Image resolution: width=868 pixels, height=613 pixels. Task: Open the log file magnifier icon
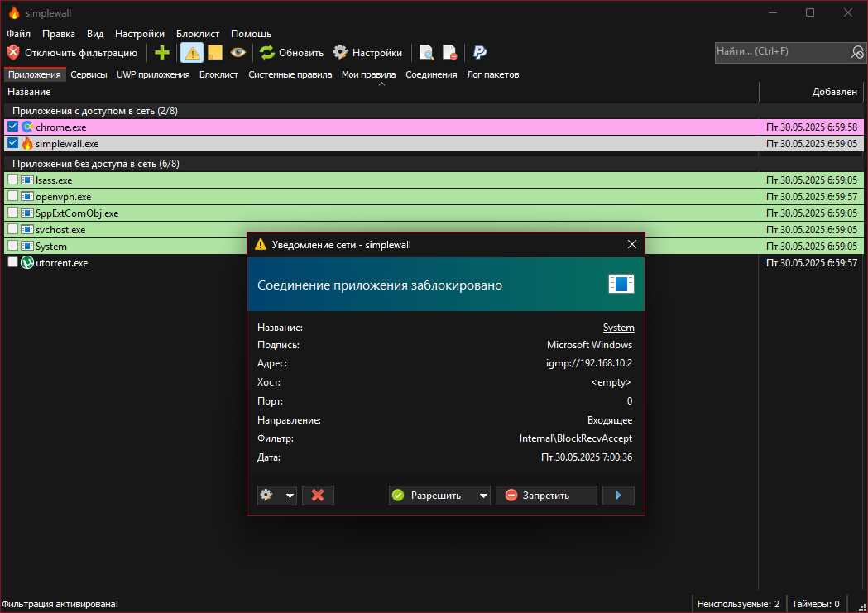coord(426,52)
